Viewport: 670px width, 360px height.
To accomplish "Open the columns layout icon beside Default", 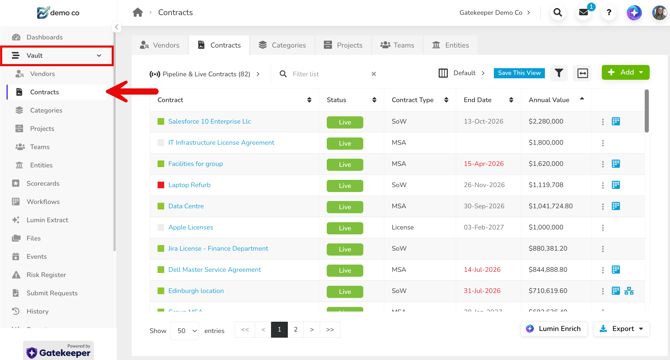I will (x=443, y=73).
